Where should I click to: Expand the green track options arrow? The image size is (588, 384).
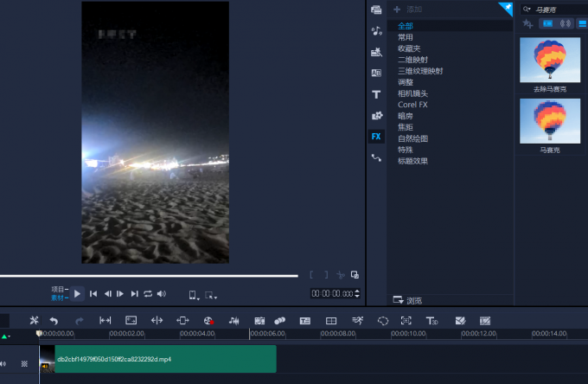(x=4, y=336)
